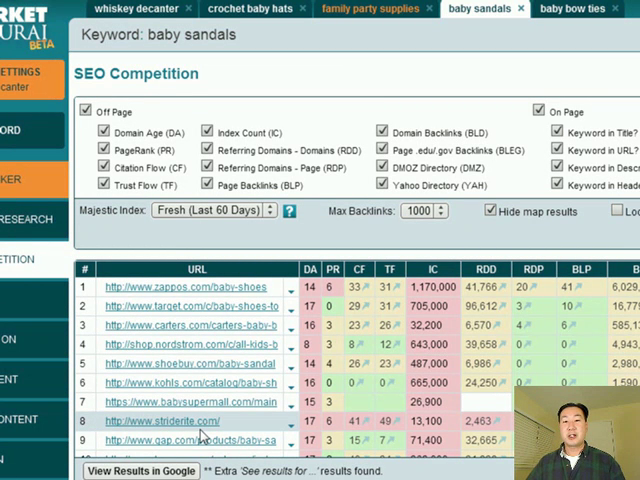Uncheck Trust Flow (TF) checkbox

pyautogui.click(x=104, y=183)
